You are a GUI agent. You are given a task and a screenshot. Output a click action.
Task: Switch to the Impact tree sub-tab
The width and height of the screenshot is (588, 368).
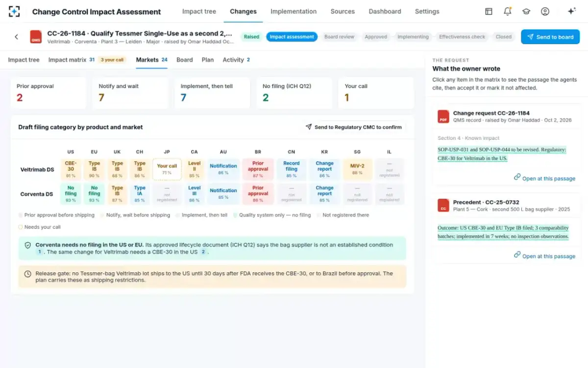(24, 60)
